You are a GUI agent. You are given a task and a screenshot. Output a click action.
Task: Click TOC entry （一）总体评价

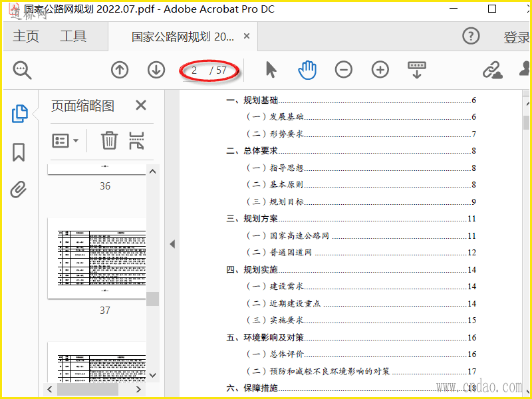(361, 354)
